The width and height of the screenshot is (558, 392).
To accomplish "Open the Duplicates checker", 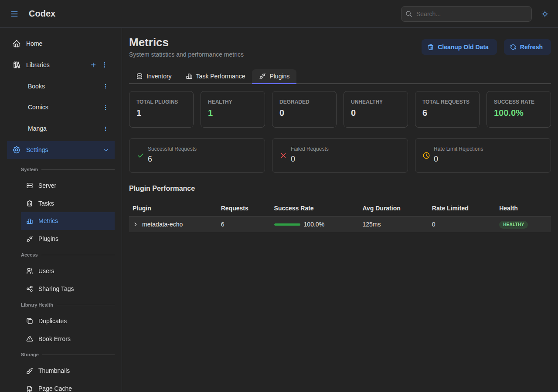I will 52,321.
